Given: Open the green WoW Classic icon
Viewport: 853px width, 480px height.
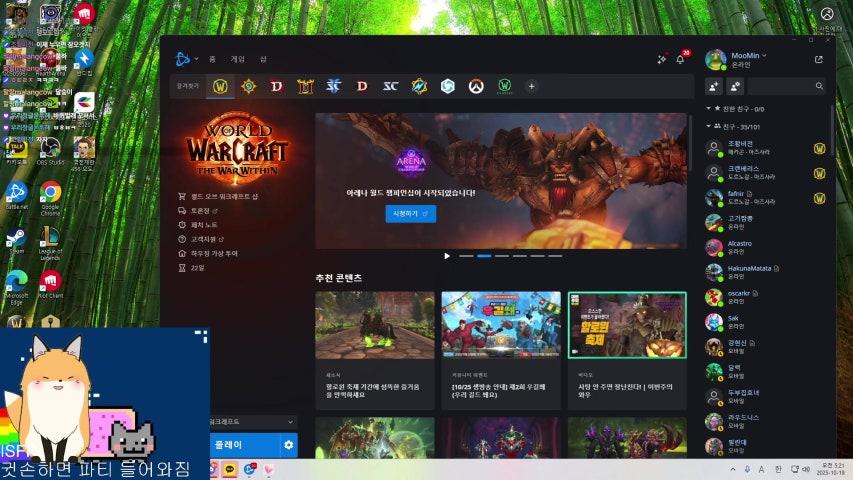Looking at the screenshot, I should coord(504,87).
